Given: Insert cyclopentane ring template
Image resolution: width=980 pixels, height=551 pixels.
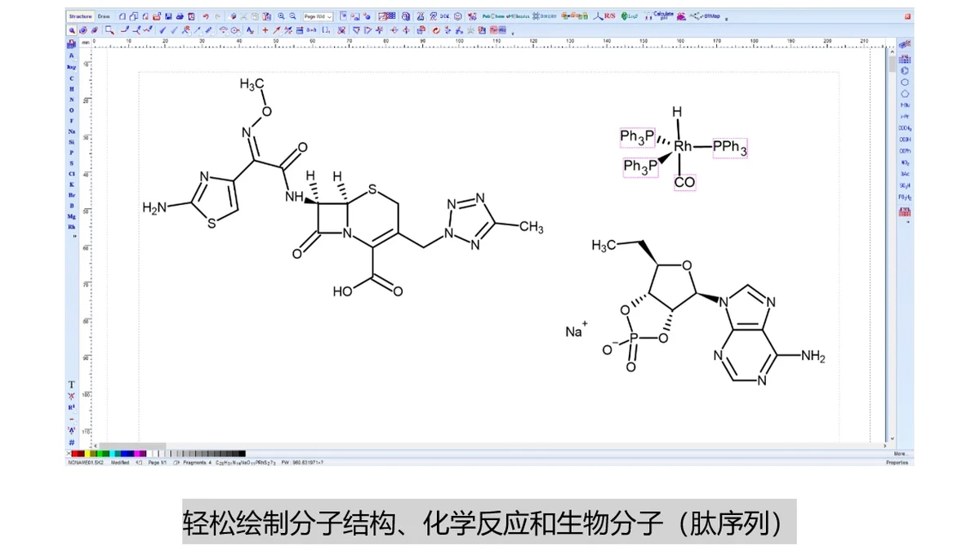Looking at the screenshot, I should pos(905,93).
